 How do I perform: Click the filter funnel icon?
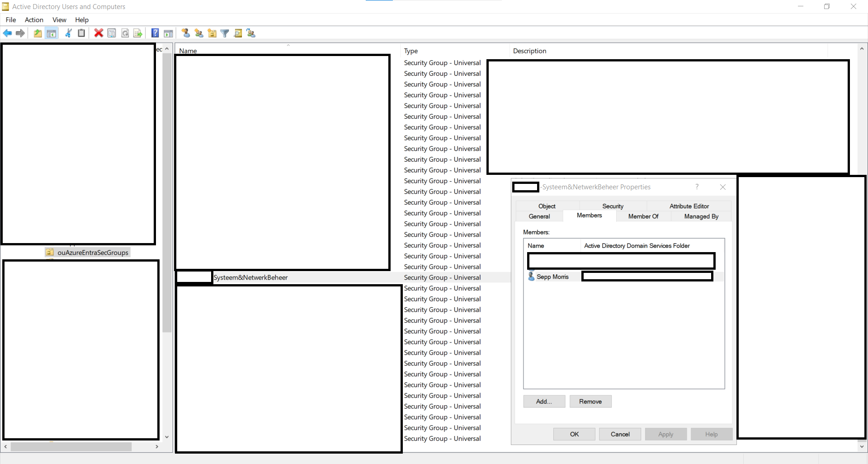pos(225,33)
